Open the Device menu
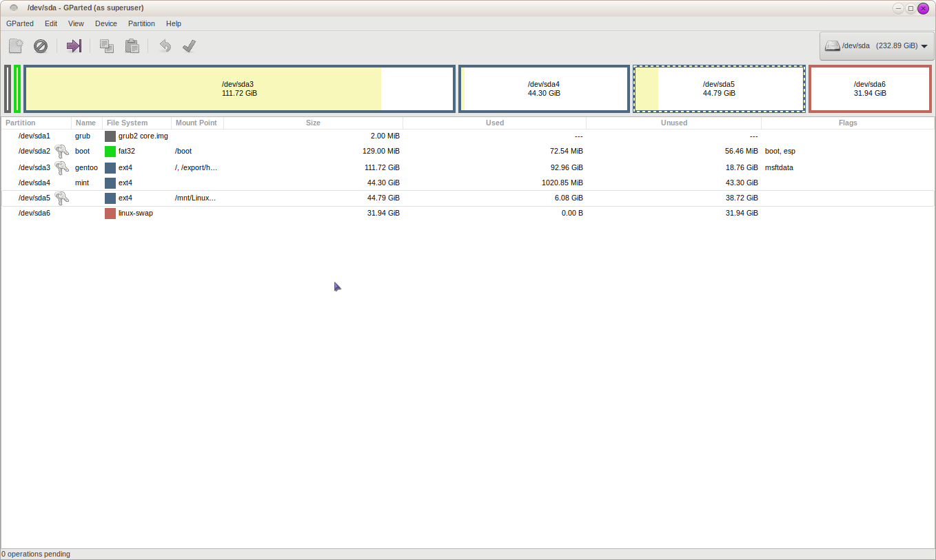The image size is (936, 560). click(106, 23)
